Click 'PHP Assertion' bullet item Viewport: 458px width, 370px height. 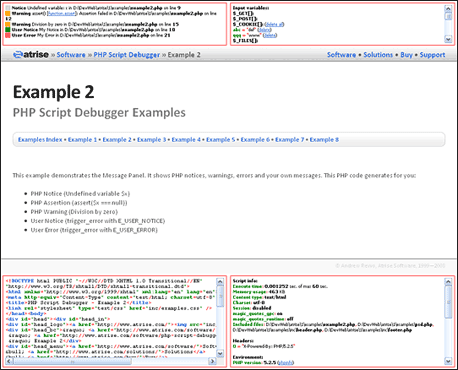click(x=79, y=203)
